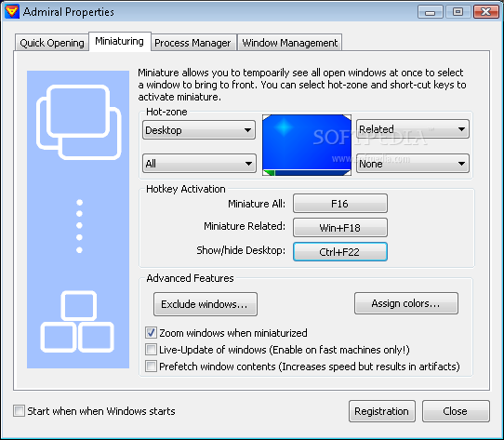Switch to the Quick Opening tab
The image size is (504, 440).
[52, 43]
